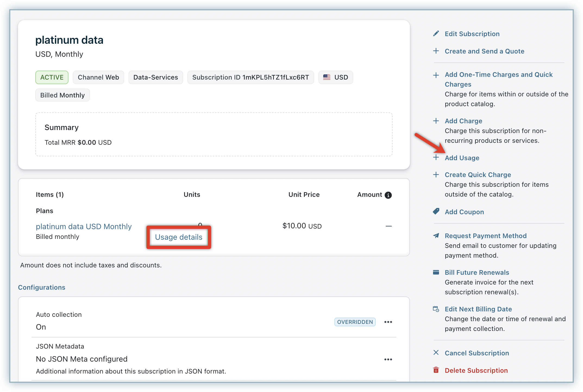Open the three-dot menu for JSON Metadata
The height and width of the screenshot is (392, 583).
(x=388, y=359)
